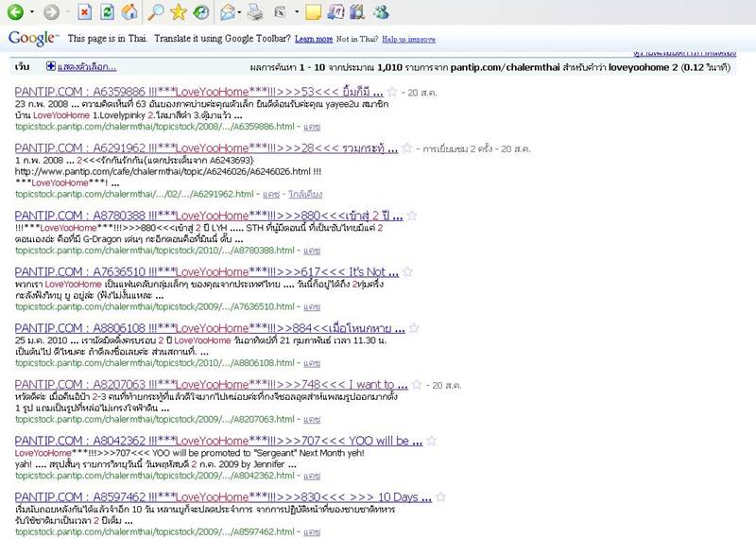Screen dimensions: 756x539
Task: Open similar pages link for A6291962 result
Action: click(305, 195)
